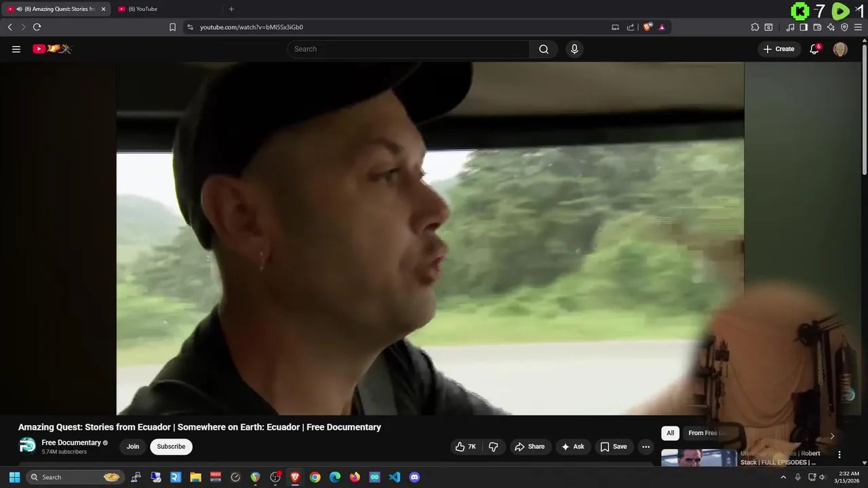The image size is (868, 488).
Task: Go to the YouTube home logo
Action: point(52,49)
